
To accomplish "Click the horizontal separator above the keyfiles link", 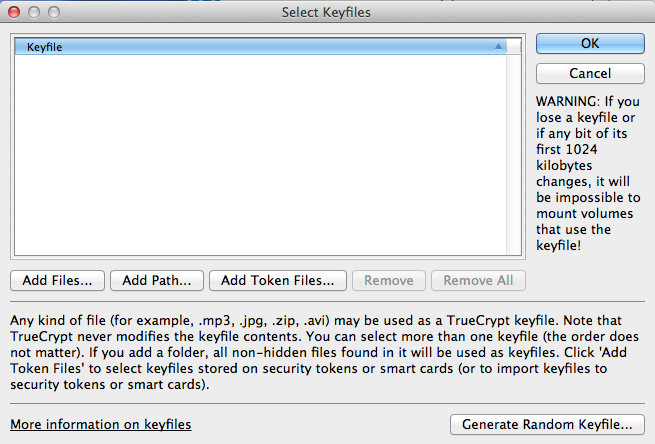I will (x=327, y=404).
